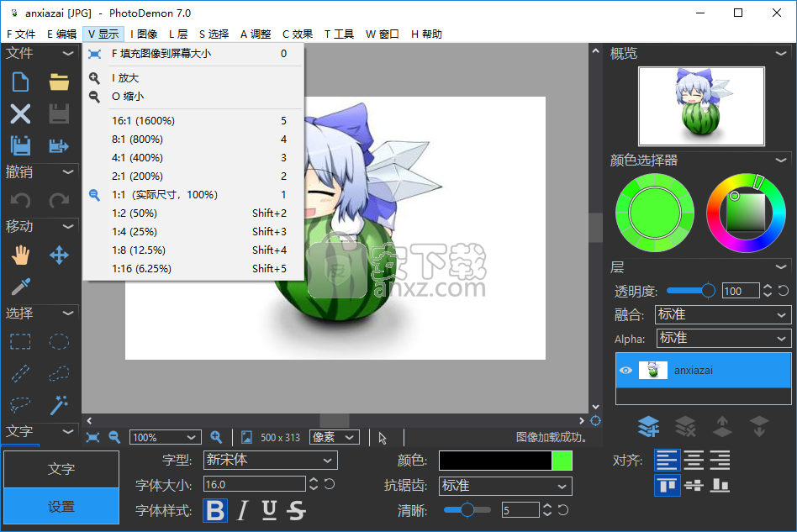The height and width of the screenshot is (532, 797).
Task: Click the 文字 button
Action: tap(61, 469)
